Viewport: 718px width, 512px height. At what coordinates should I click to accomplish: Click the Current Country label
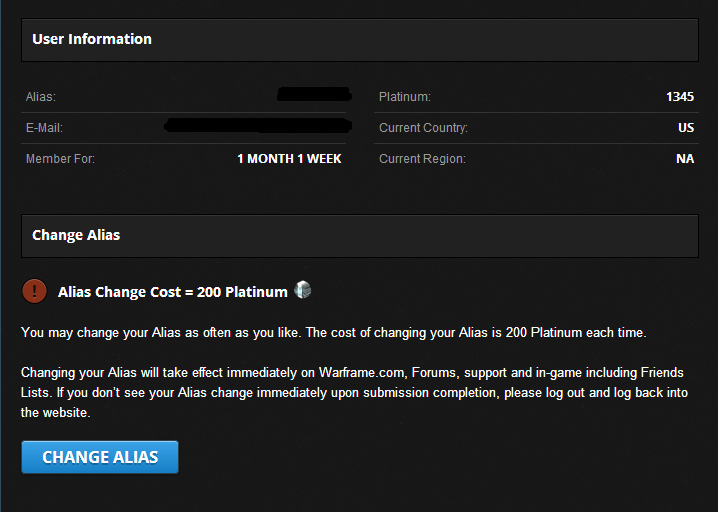pyautogui.click(x=423, y=128)
